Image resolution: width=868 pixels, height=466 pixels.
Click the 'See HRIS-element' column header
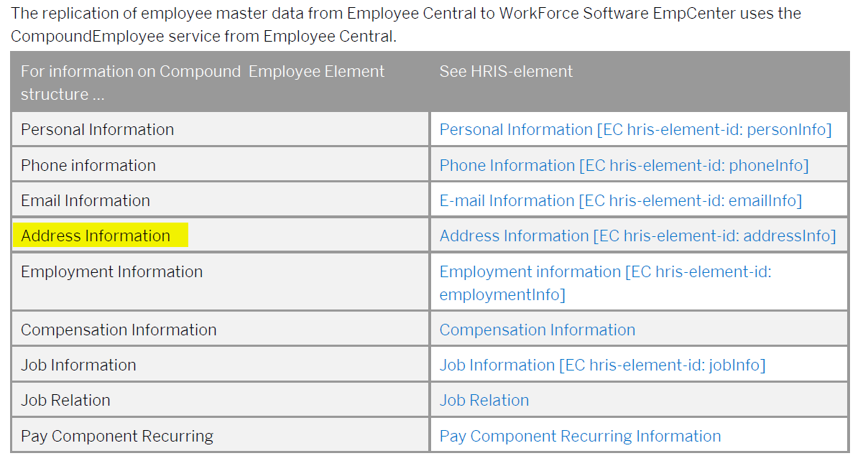pyautogui.click(x=506, y=71)
